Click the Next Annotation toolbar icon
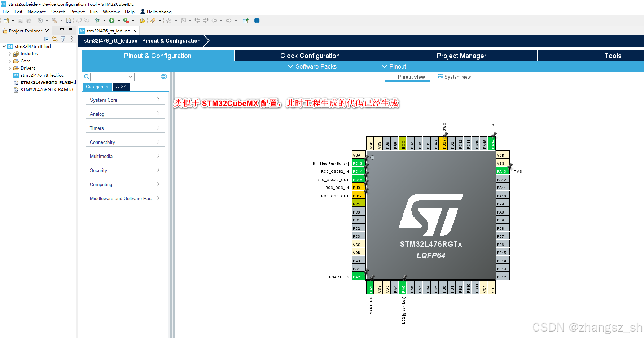The width and height of the screenshot is (644, 338). click(x=169, y=21)
